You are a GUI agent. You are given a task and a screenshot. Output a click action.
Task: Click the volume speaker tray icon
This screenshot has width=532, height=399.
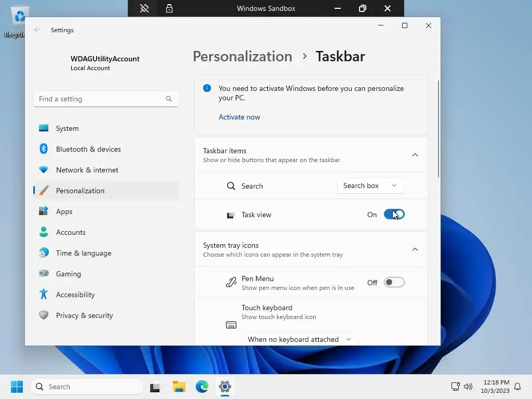click(x=468, y=387)
